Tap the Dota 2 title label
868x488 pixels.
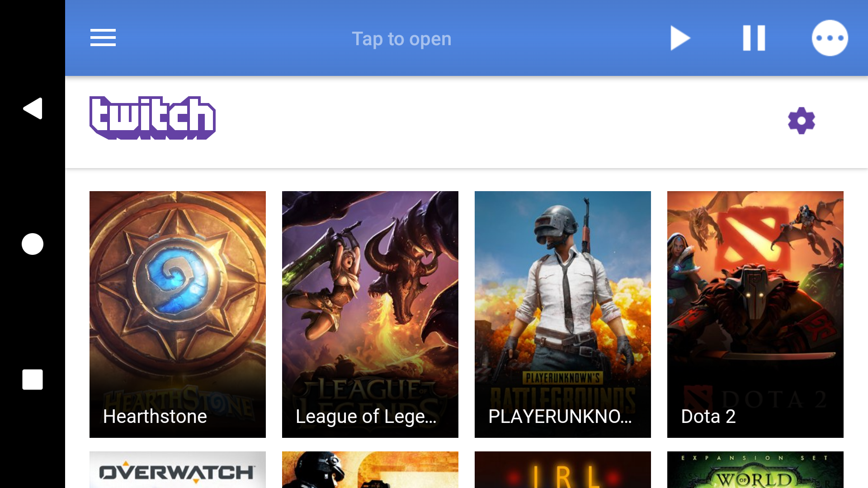click(x=708, y=417)
